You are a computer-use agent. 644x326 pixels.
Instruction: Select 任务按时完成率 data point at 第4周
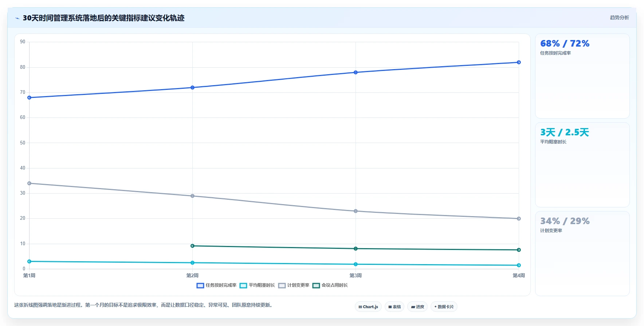click(519, 62)
